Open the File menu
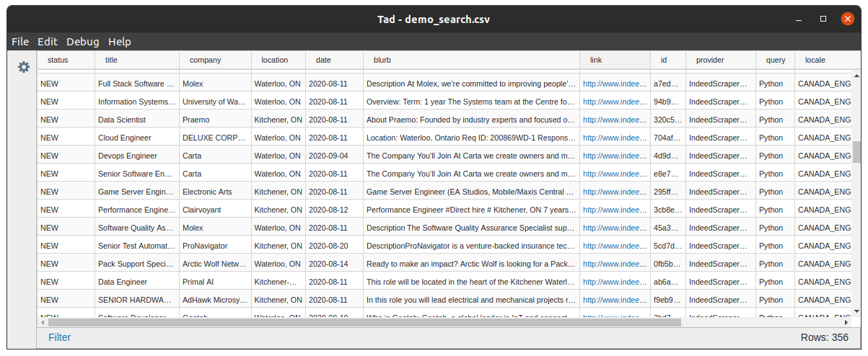 (x=20, y=42)
